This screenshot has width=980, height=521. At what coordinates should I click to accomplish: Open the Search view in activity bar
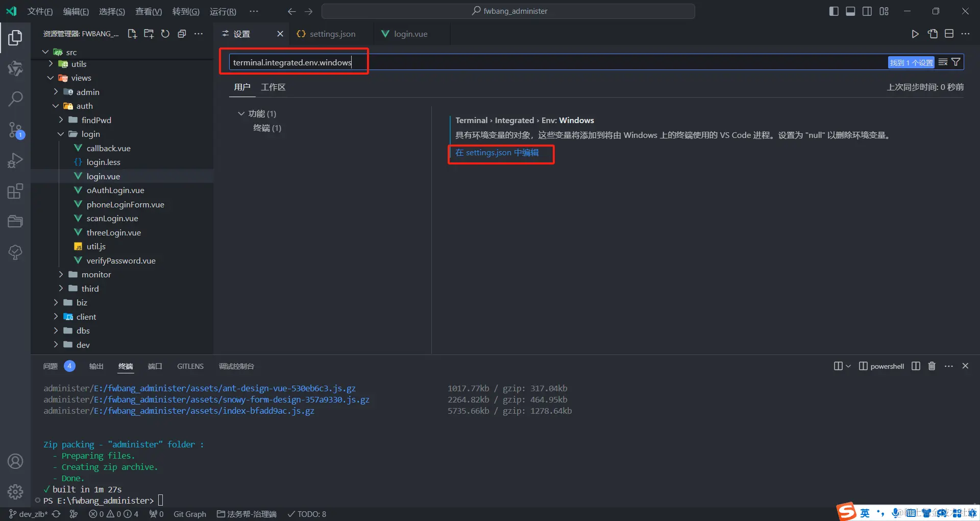(15, 99)
